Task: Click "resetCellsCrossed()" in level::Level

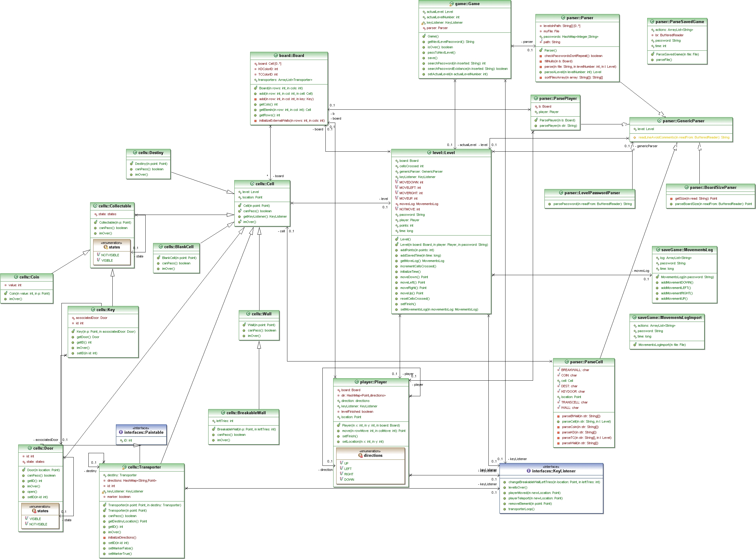Action: click(415, 299)
